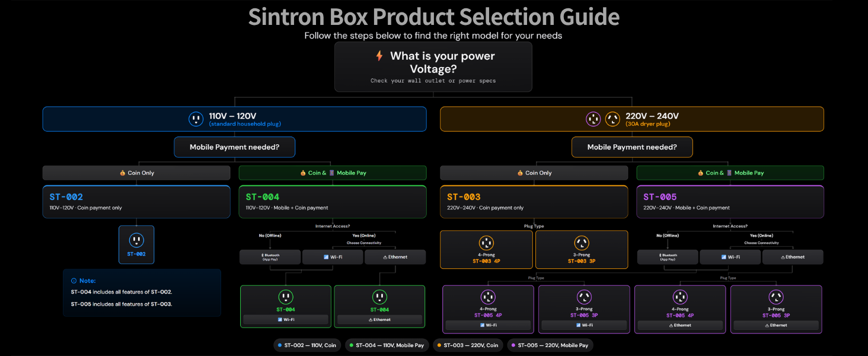
Task: Choose the Ethernet connectivity option under ST-004
Action: tap(395, 257)
